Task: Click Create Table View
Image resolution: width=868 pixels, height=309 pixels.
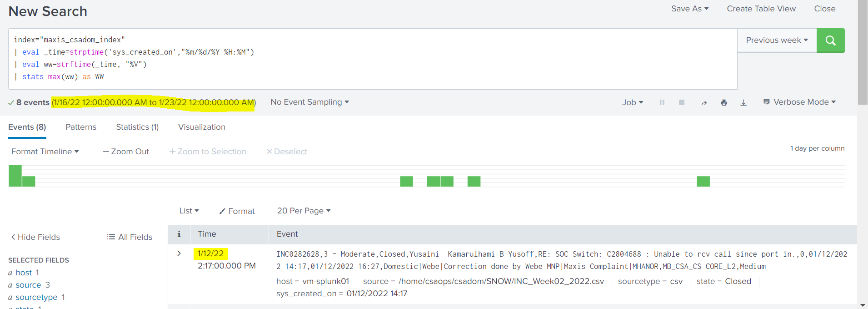Action: (x=761, y=9)
